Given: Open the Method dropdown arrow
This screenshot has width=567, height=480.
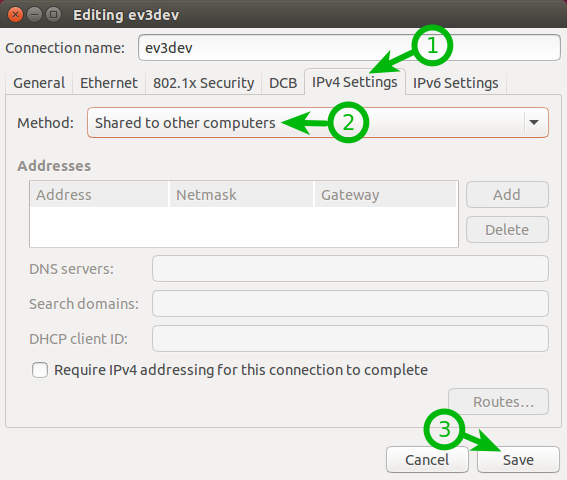Looking at the screenshot, I should pos(534,123).
